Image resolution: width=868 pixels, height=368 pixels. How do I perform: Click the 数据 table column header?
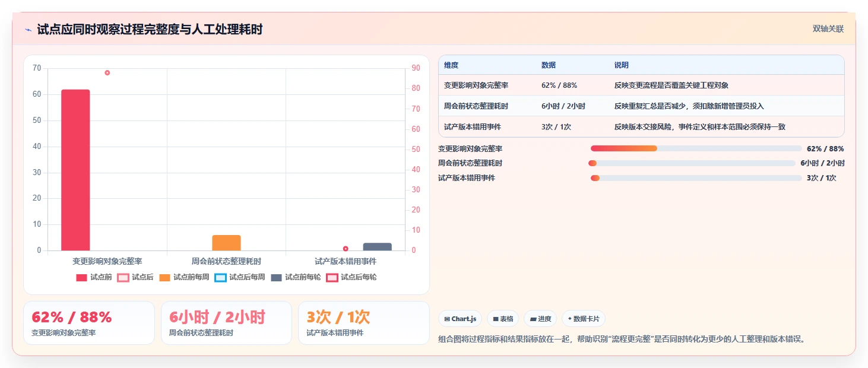tap(549, 65)
